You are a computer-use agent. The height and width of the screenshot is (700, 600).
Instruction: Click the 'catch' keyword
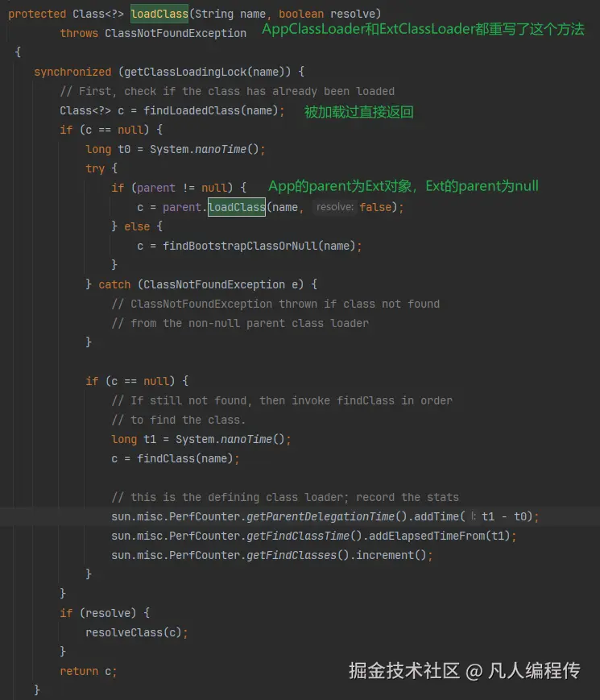click(x=114, y=284)
